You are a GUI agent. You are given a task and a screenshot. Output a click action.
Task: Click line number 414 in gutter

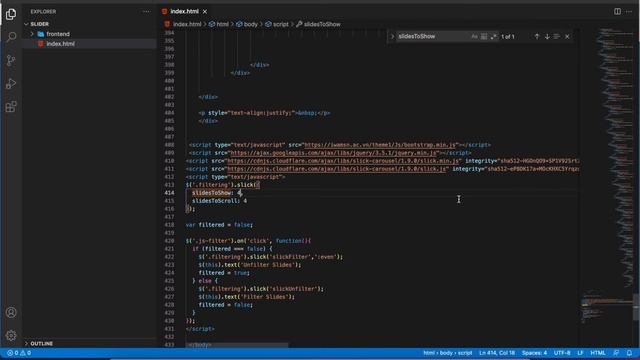click(x=169, y=193)
